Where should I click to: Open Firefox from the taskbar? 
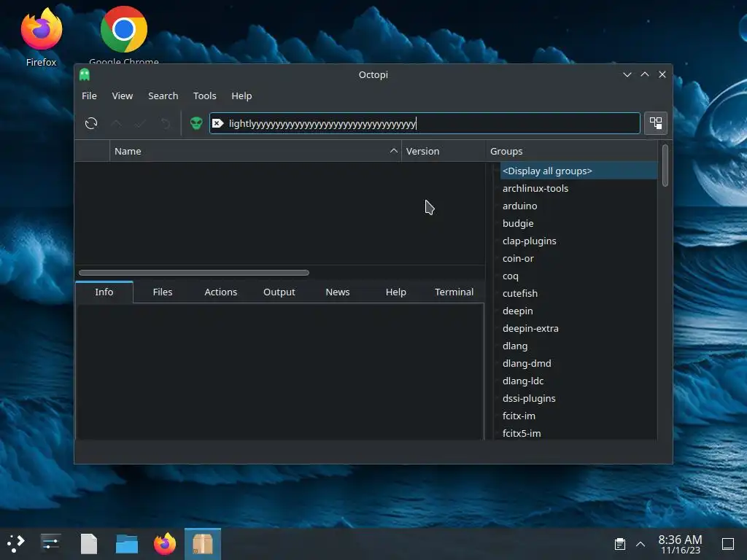(165, 543)
